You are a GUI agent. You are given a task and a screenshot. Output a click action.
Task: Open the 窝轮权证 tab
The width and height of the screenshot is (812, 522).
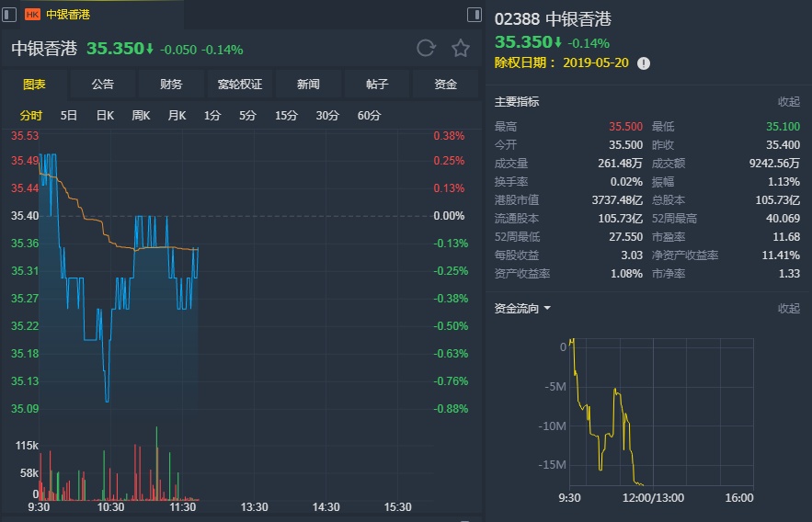click(x=240, y=84)
